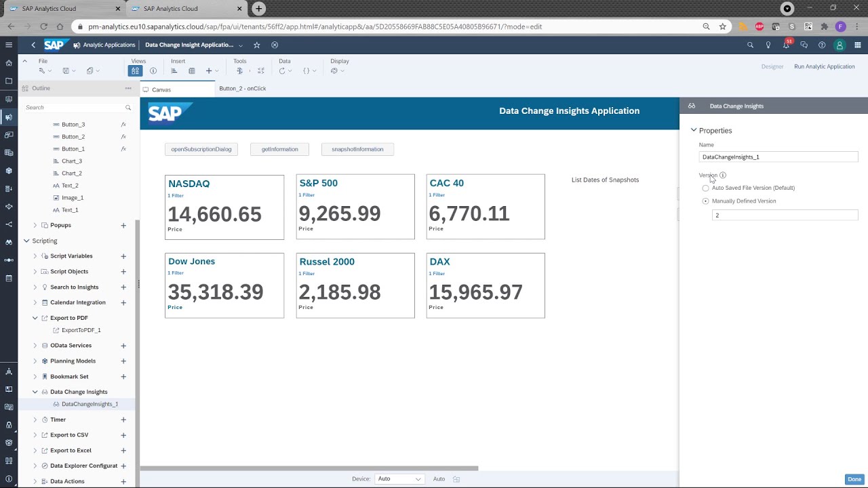Expand the Script Objects node
868x488 pixels.
[35, 272]
